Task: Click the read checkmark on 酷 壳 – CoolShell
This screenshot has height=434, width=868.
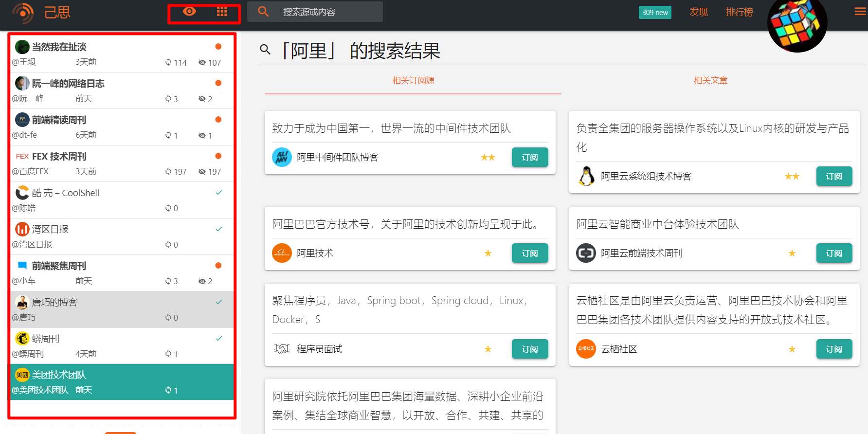Action: coord(219,193)
